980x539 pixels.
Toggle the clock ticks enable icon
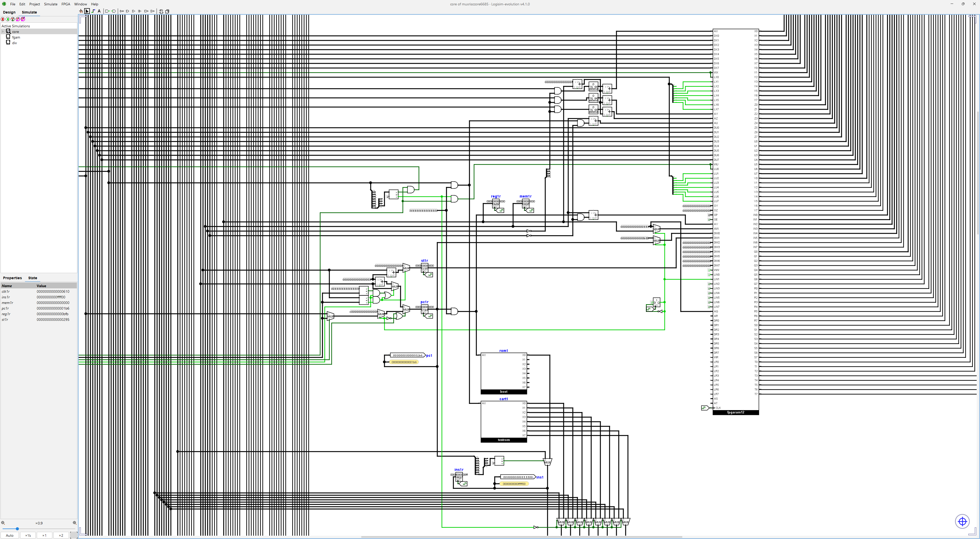[x=13, y=19]
